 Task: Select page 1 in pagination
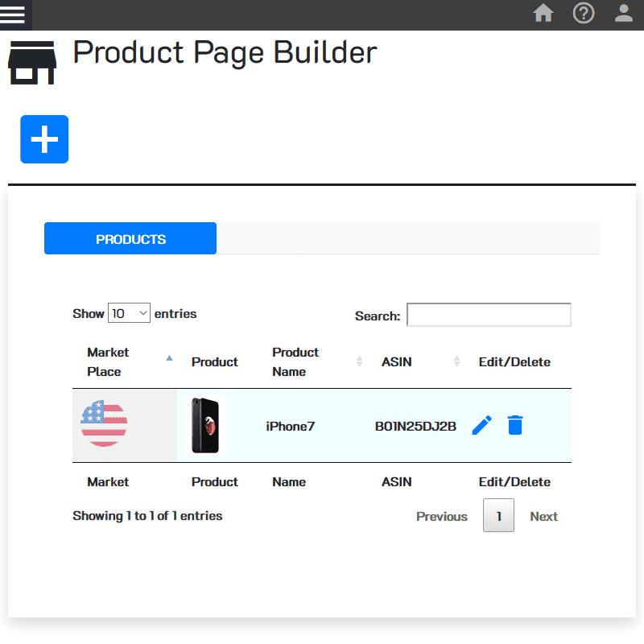(x=498, y=516)
